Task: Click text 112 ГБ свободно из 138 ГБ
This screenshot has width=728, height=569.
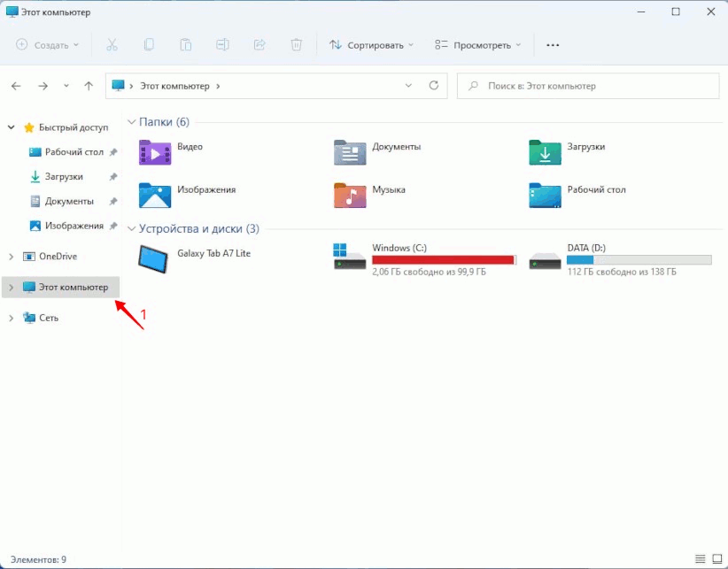Action: (622, 272)
